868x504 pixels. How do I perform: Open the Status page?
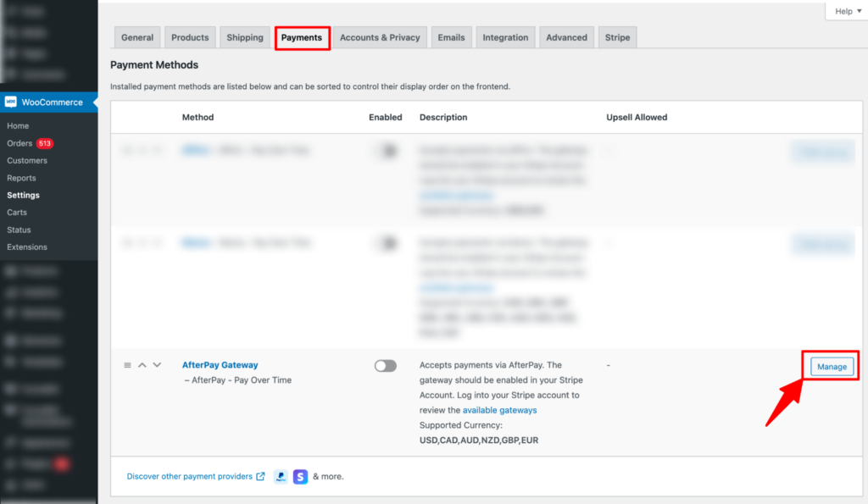pos(19,230)
